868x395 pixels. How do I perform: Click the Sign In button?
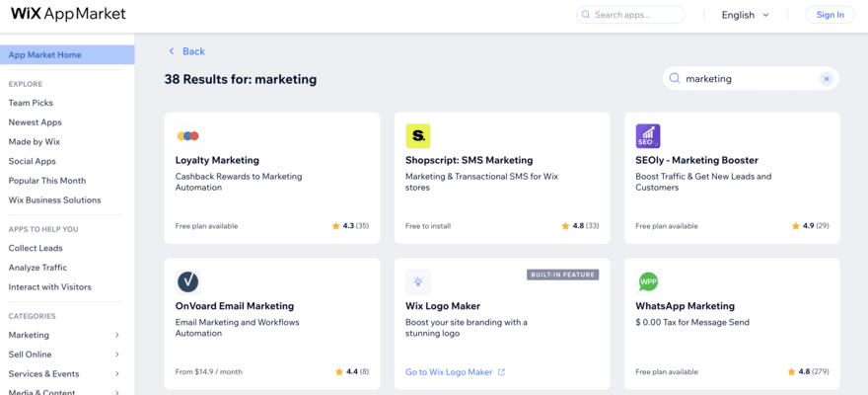pos(831,15)
